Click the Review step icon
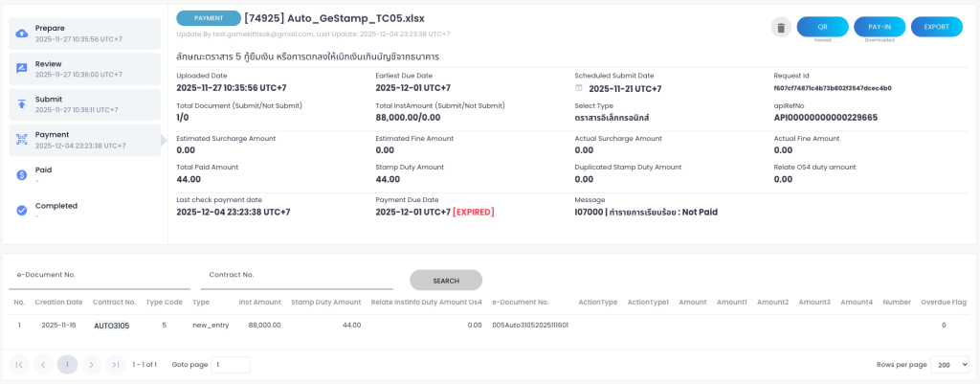 (22, 69)
